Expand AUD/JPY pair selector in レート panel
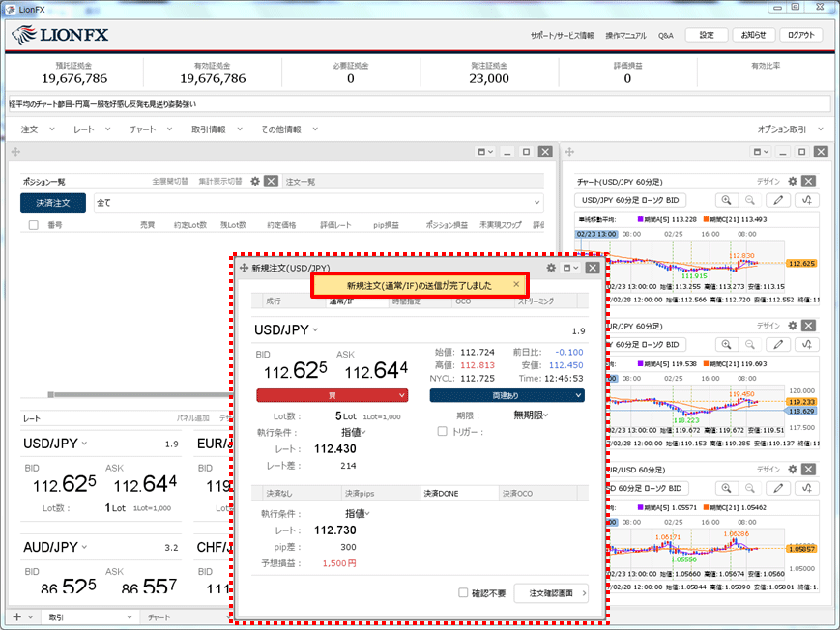840x630 pixels. pyautogui.click(x=55, y=547)
